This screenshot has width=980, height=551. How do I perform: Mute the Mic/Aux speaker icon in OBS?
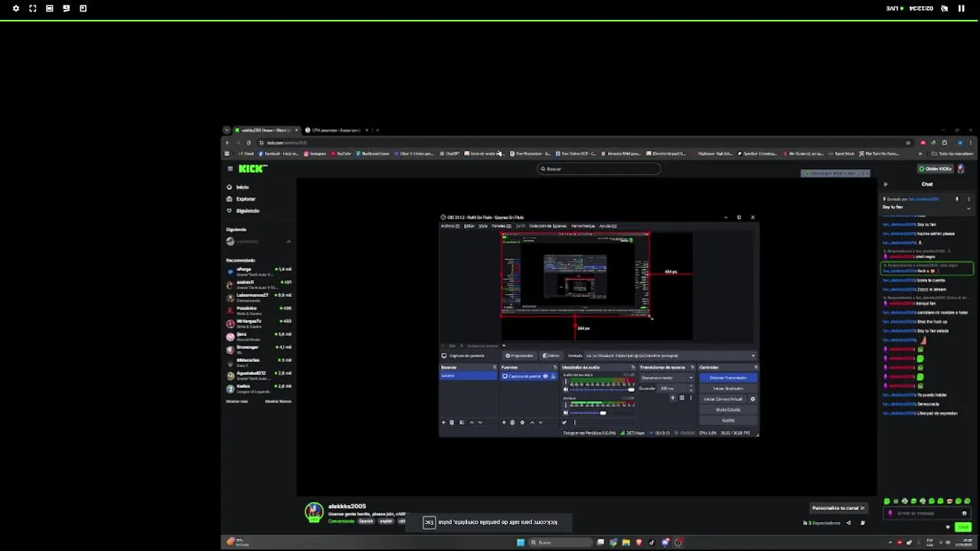click(x=566, y=412)
